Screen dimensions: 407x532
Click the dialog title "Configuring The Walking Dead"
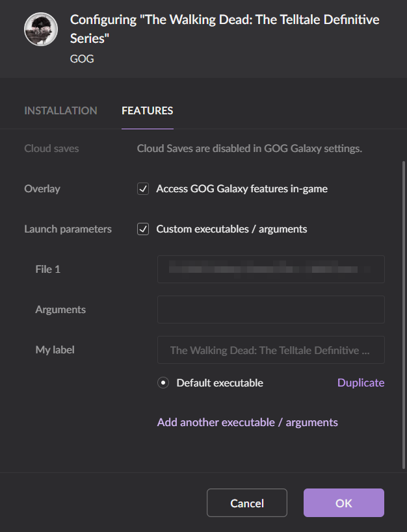point(224,29)
